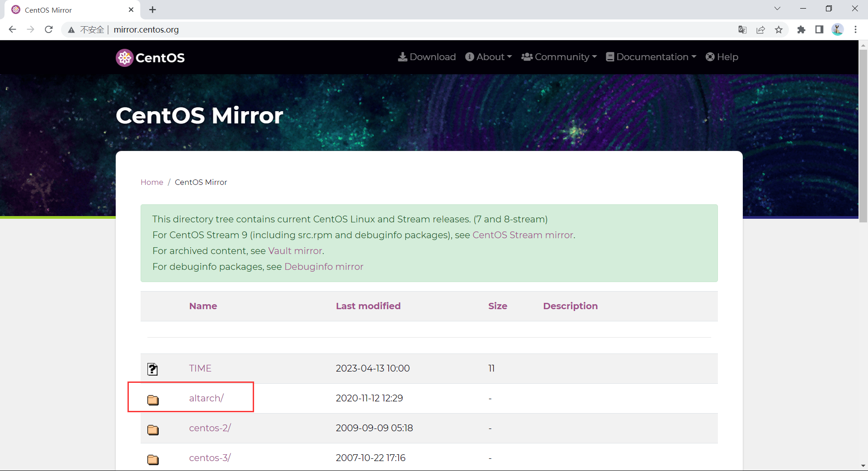This screenshot has width=868, height=471.
Task: Open Chrome three-dot menu
Action: tap(855, 30)
